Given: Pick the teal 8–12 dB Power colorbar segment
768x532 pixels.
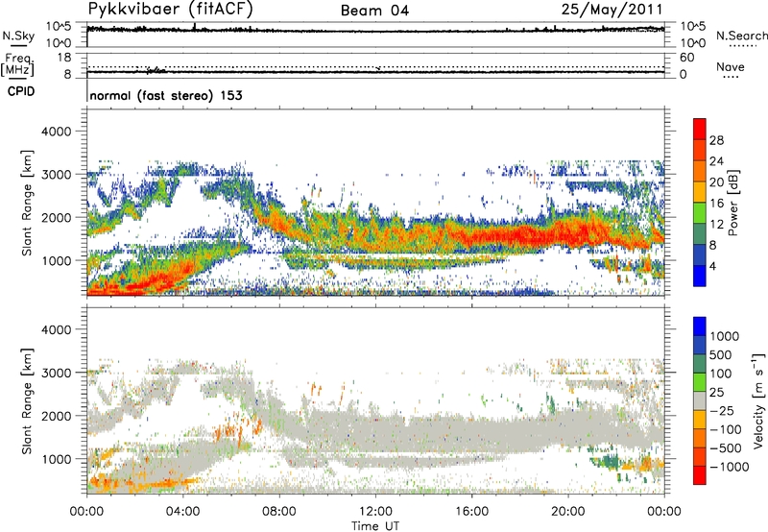Looking at the screenshot, I should [700, 234].
